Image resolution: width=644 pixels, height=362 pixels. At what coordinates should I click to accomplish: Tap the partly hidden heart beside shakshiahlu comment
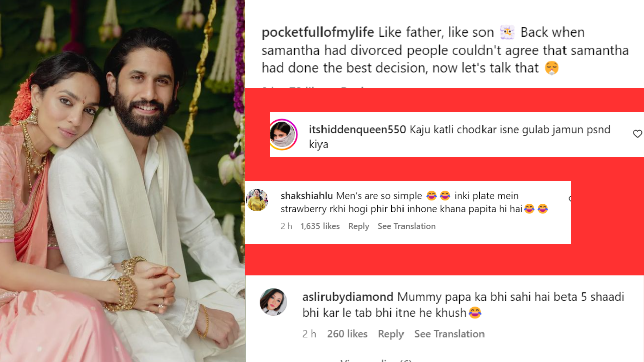tap(569, 199)
